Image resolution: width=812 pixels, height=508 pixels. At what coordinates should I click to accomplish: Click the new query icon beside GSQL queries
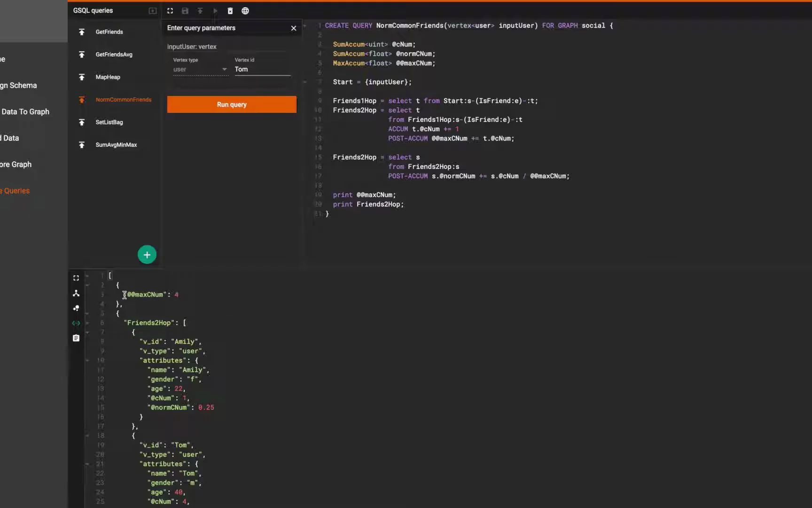pos(153,11)
